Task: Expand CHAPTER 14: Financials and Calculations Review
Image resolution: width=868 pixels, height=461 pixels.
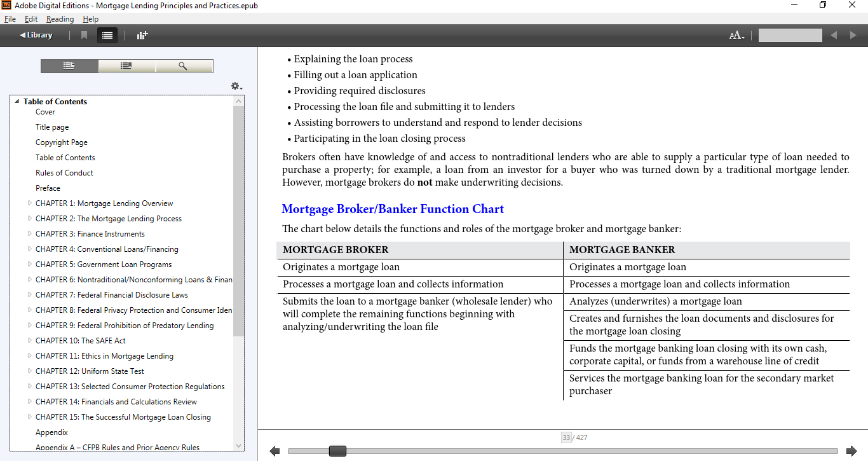Action: [x=30, y=402]
